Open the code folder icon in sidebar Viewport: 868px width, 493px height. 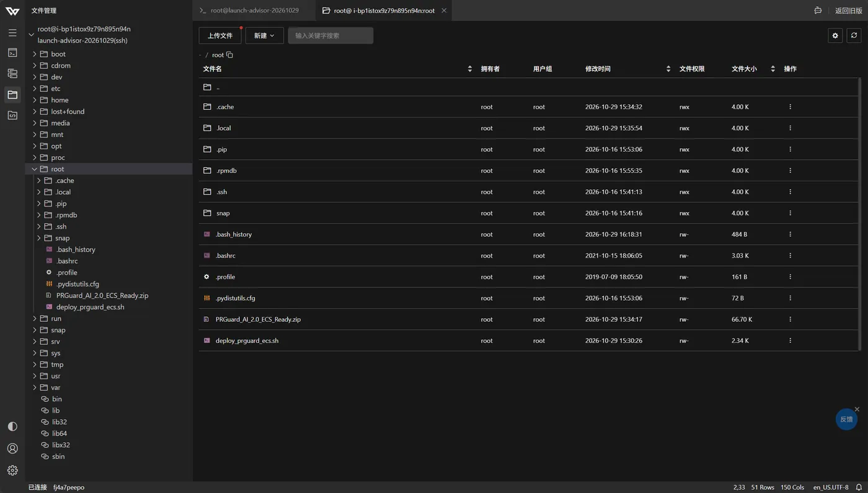pyautogui.click(x=12, y=115)
